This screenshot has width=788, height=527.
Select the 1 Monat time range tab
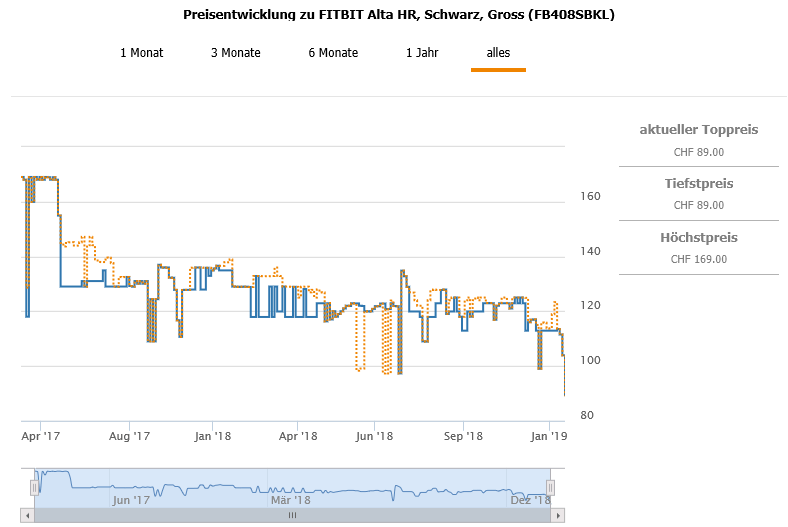[x=141, y=53]
